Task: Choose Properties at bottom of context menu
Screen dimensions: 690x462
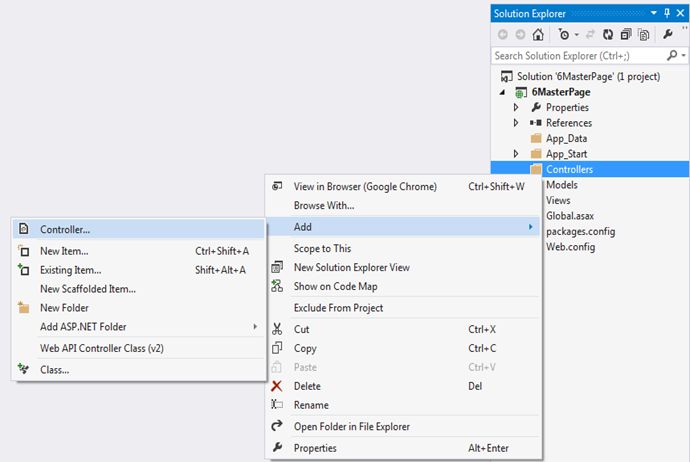Action: [x=404, y=448]
